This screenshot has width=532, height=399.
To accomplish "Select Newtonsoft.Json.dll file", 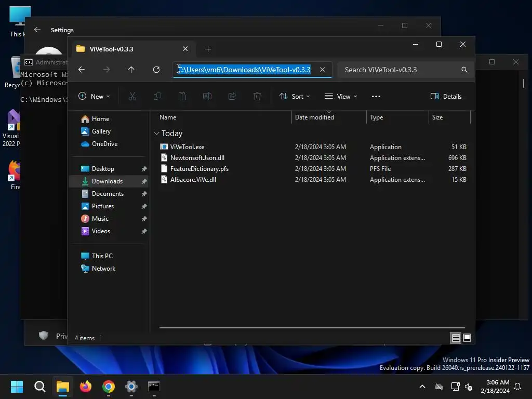I will 197,158.
